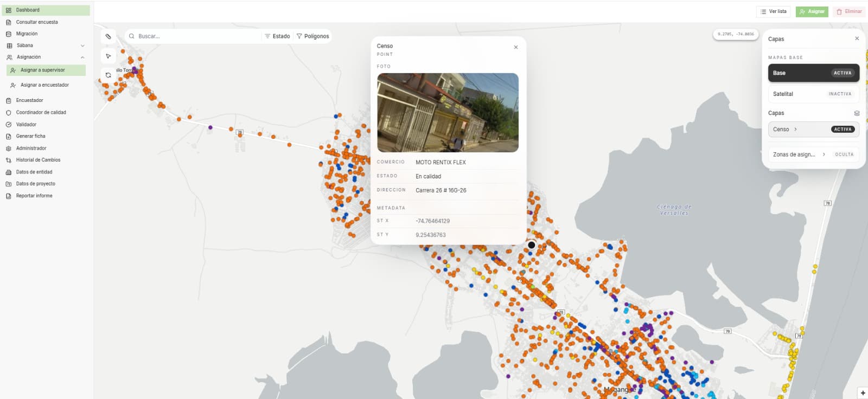Toggle Zonas de asign... OCULTA badge
Screen dimensions: 868x399
pyautogui.click(x=844, y=155)
